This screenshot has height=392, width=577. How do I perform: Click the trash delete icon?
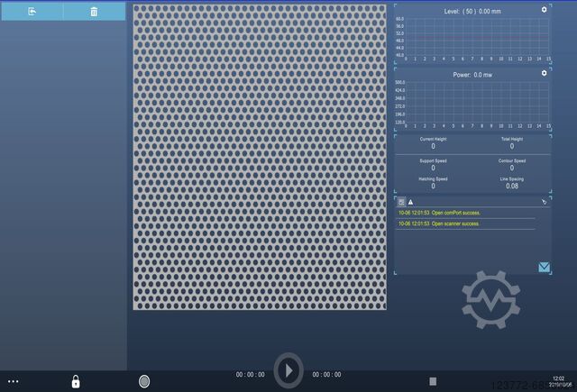tap(94, 12)
